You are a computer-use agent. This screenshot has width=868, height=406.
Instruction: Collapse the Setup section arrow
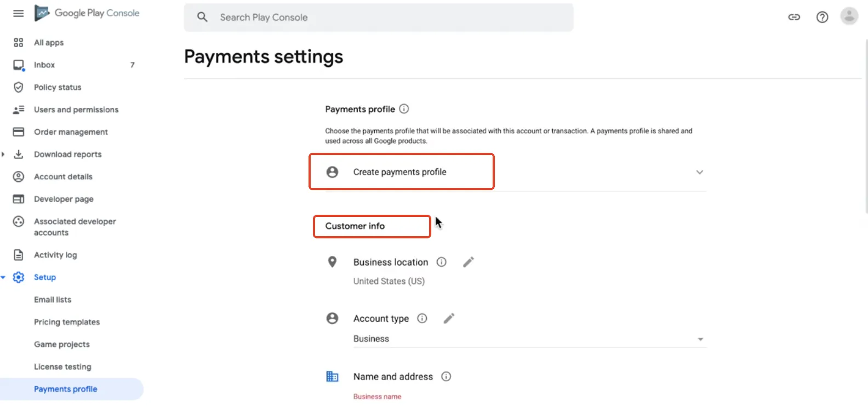point(3,277)
